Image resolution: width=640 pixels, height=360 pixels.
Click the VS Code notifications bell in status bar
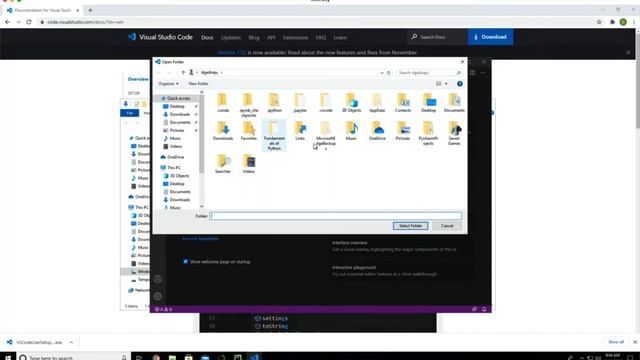[484, 309]
